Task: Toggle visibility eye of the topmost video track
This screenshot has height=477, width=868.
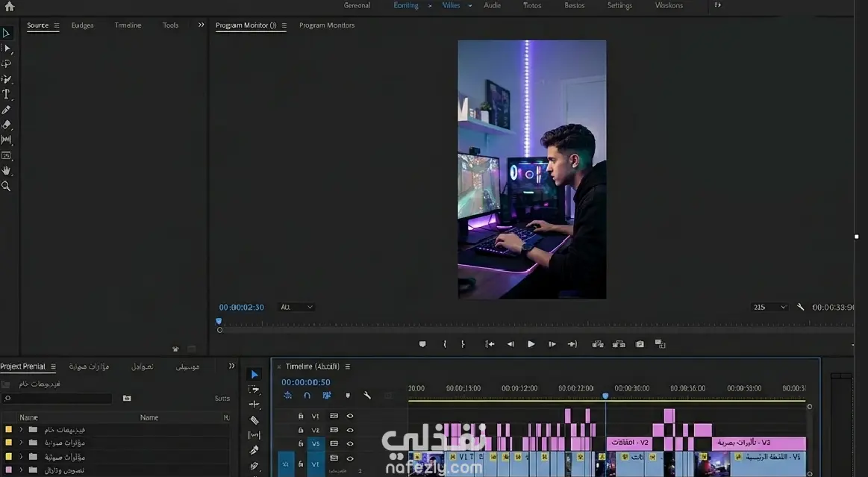Action: click(350, 417)
